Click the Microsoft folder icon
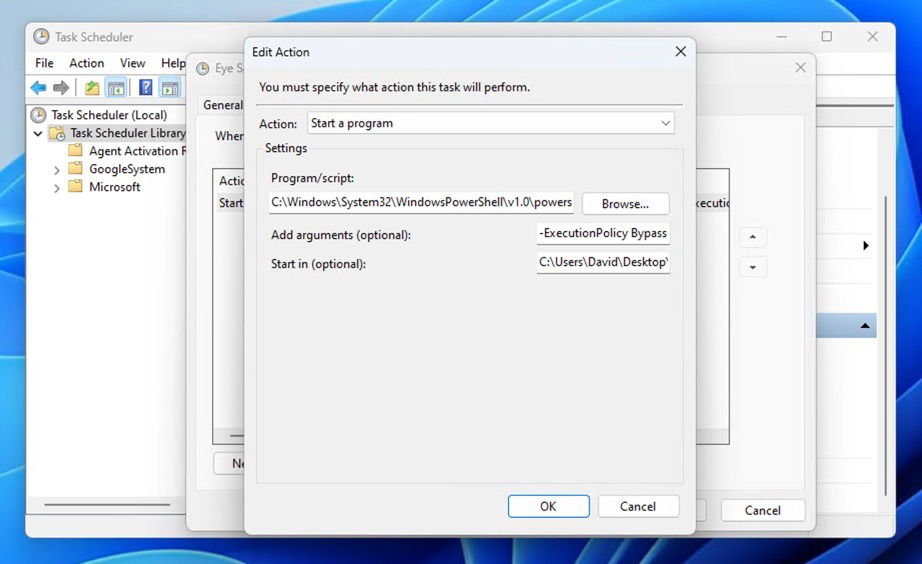The width and height of the screenshot is (922, 564). [75, 186]
